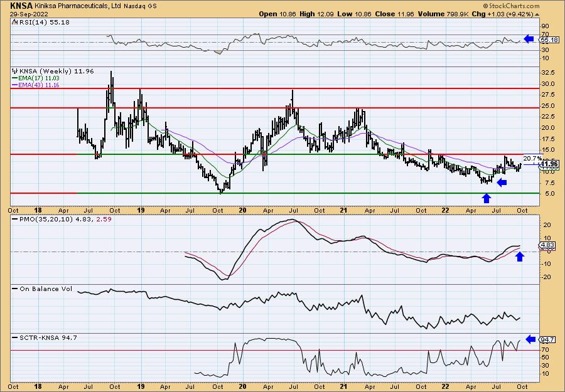565x392 pixels.
Task: Click the 11.96 price axis tag
Action: pyautogui.click(x=549, y=164)
